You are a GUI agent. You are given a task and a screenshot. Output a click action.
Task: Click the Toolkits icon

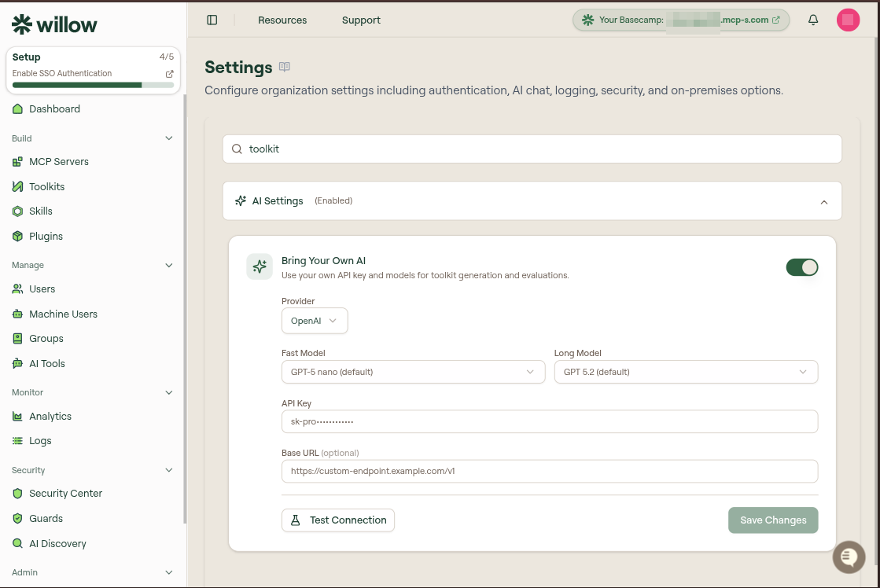pos(17,186)
